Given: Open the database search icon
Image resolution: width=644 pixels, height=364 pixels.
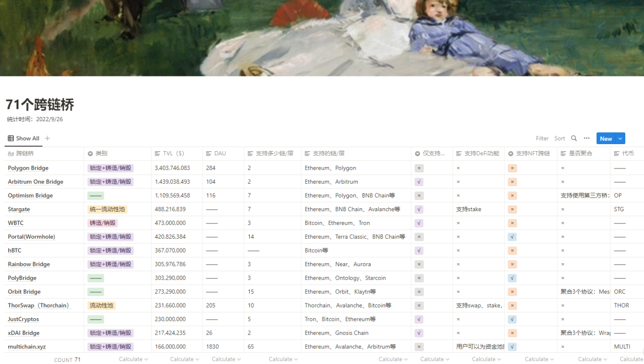Looking at the screenshot, I should point(574,138).
